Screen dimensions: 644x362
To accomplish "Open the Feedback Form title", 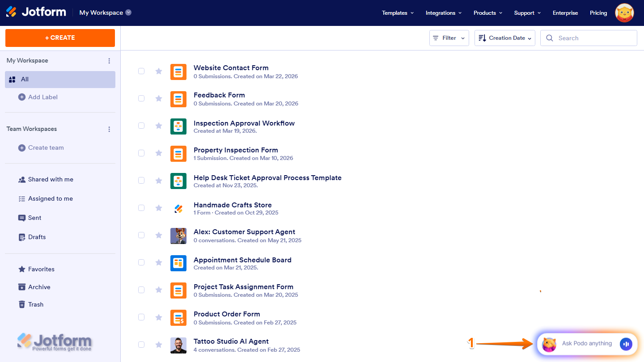I will point(219,95).
